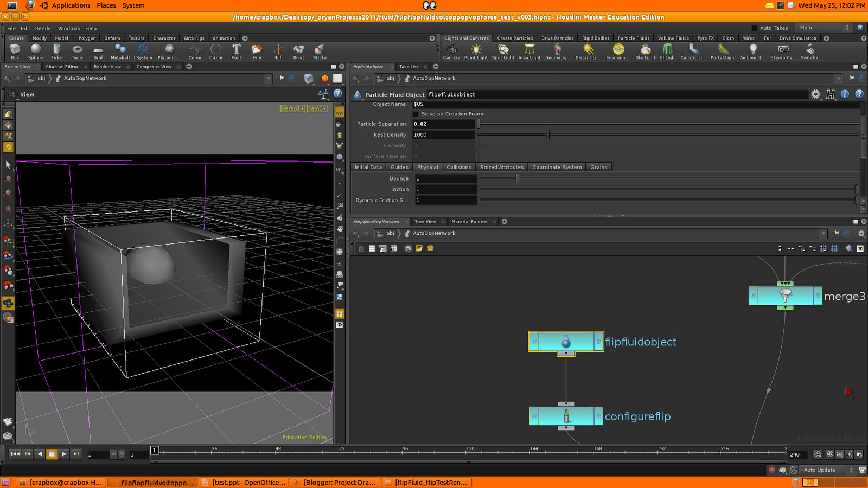Toggle the display flag on merge3 node
This screenshot has width=868, height=488.
click(x=818, y=296)
